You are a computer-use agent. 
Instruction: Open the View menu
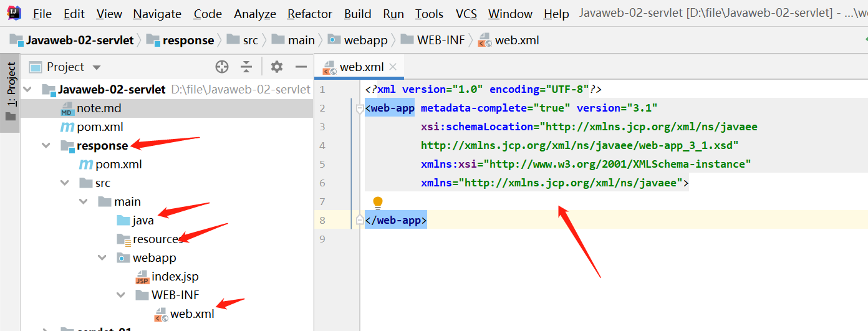tap(109, 14)
